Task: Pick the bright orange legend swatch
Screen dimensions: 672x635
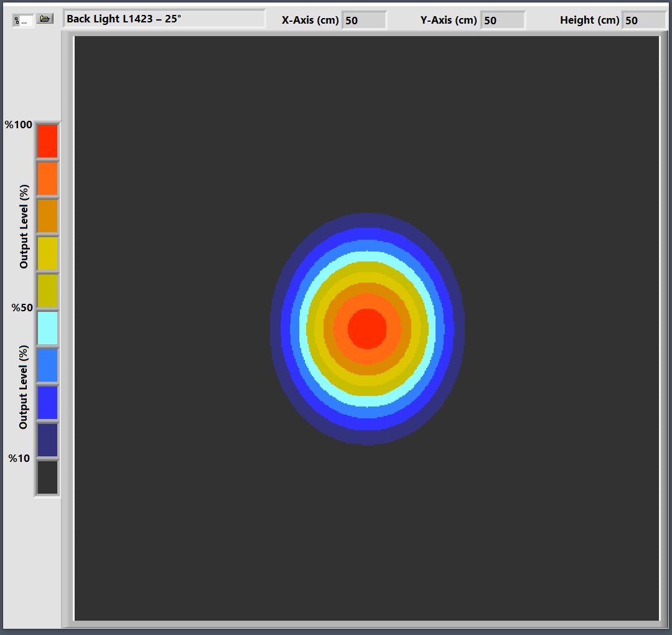Action: 47,179
